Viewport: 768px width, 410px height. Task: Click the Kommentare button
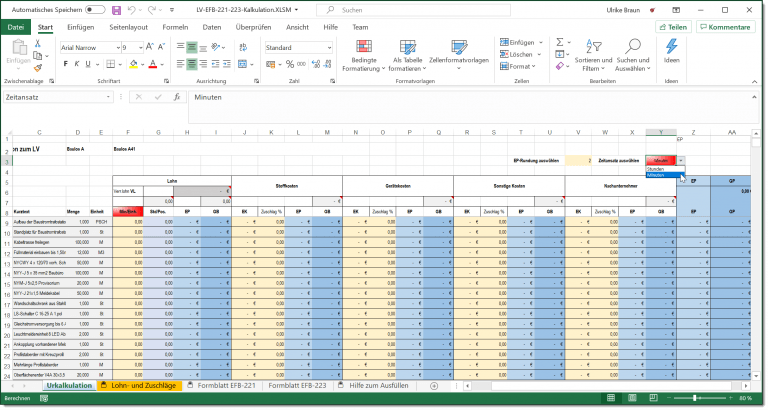tap(725, 27)
